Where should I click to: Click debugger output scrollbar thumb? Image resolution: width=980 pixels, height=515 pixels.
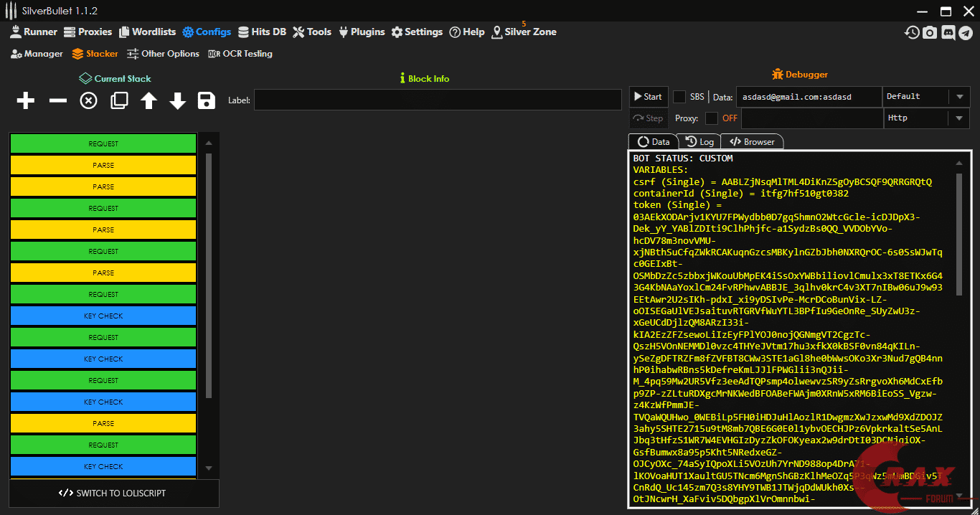(x=959, y=233)
